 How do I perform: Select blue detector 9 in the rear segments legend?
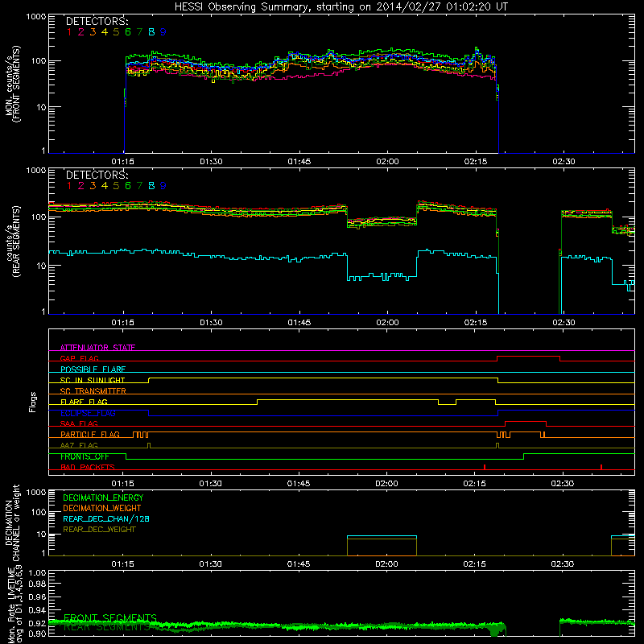click(x=163, y=186)
